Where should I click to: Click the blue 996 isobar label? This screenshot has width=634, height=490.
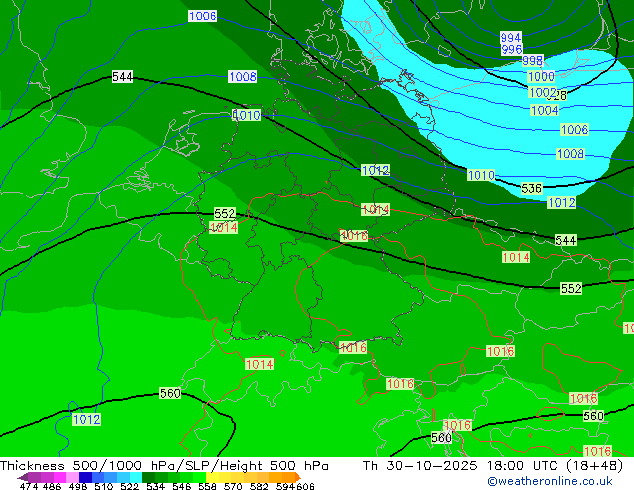pyautogui.click(x=511, y=49)
